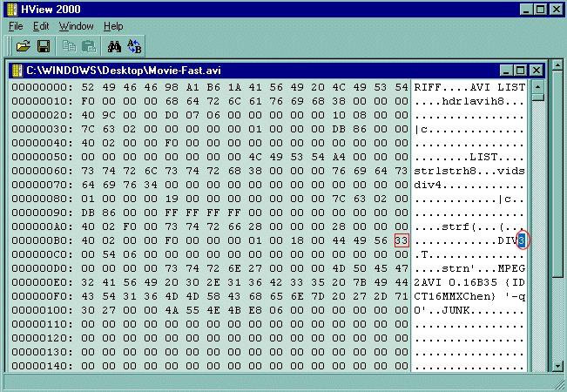
Task: Click the window resize grip at bottom-right corner
Action: (559, 383)
